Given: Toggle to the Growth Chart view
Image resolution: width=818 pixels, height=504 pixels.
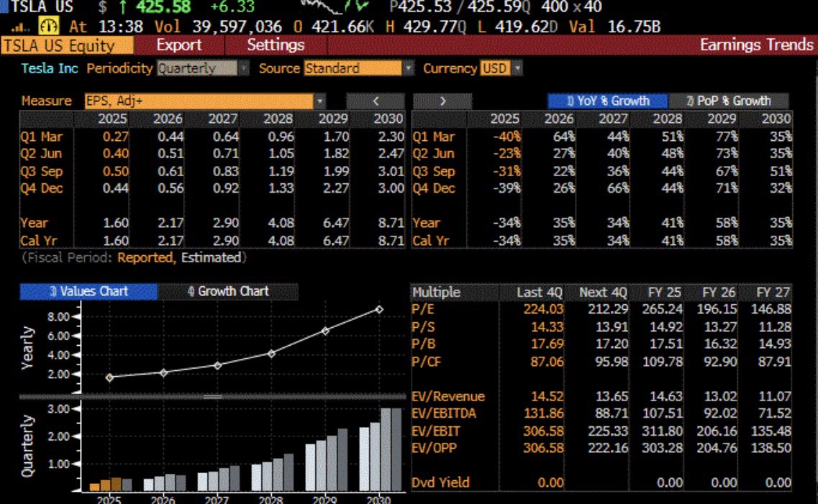Looking at the screenshot, I should pyautogui.click(x=228, y=291).
